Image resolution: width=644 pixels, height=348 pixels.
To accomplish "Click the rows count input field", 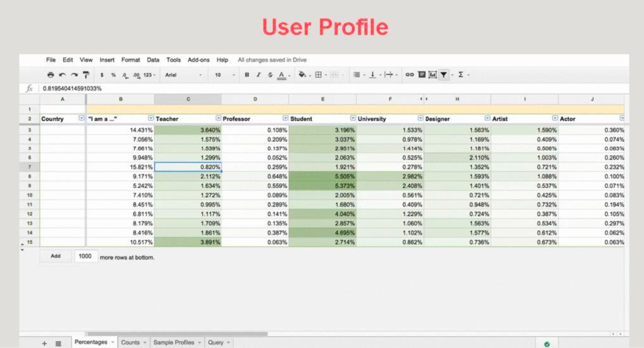I will [x=85, y=256].
